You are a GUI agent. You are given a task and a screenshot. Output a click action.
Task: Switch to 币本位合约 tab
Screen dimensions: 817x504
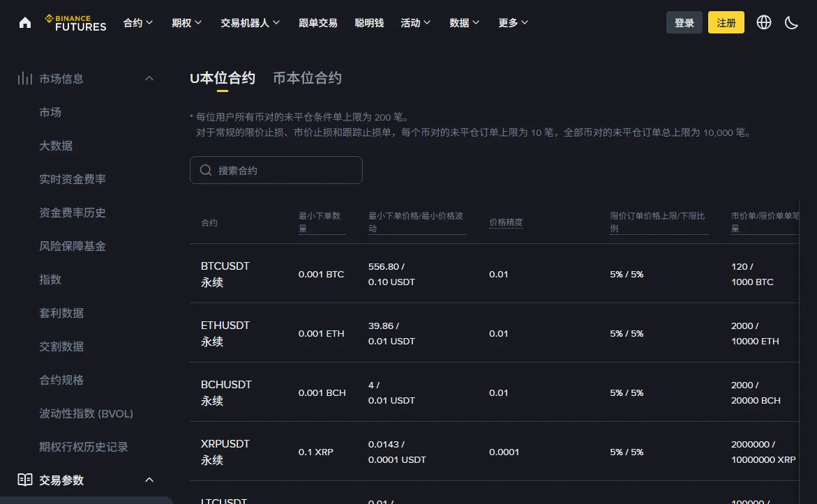308,78
